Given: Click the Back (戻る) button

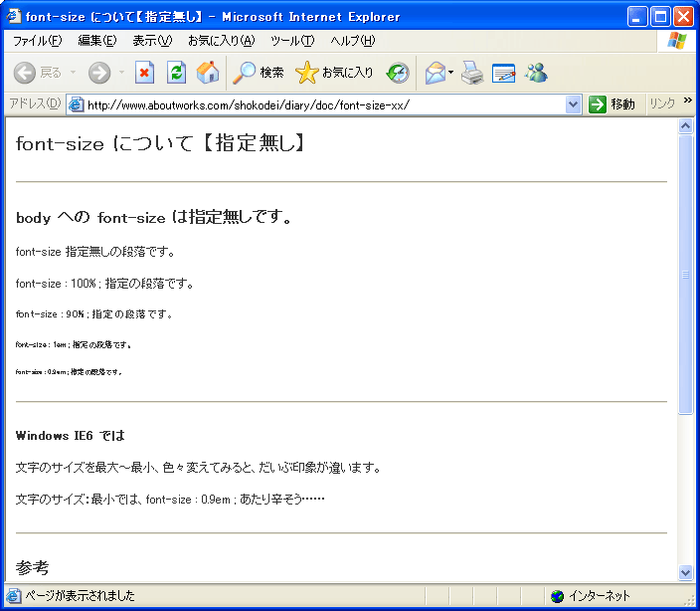Looking at the screenshot, I should tap(37, 73).
